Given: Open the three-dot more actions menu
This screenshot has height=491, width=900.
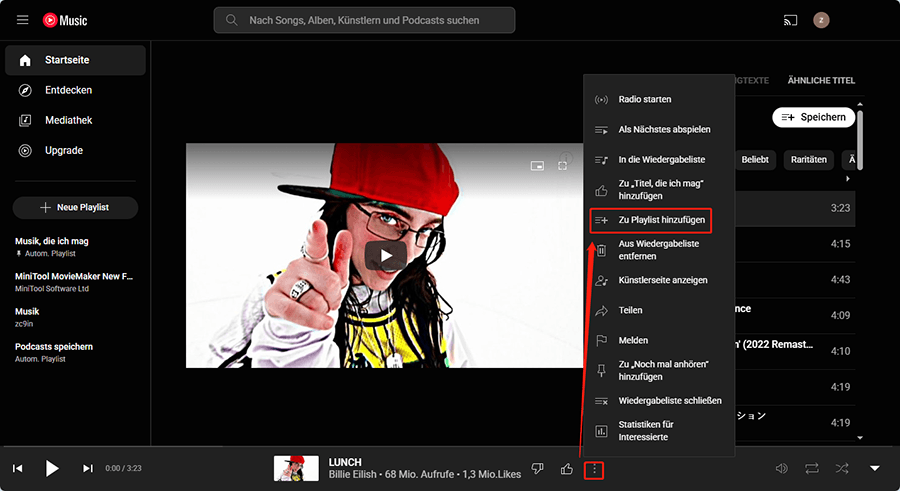Looking at the screenshot, I should pyautogui.click(x=594, y=470).
